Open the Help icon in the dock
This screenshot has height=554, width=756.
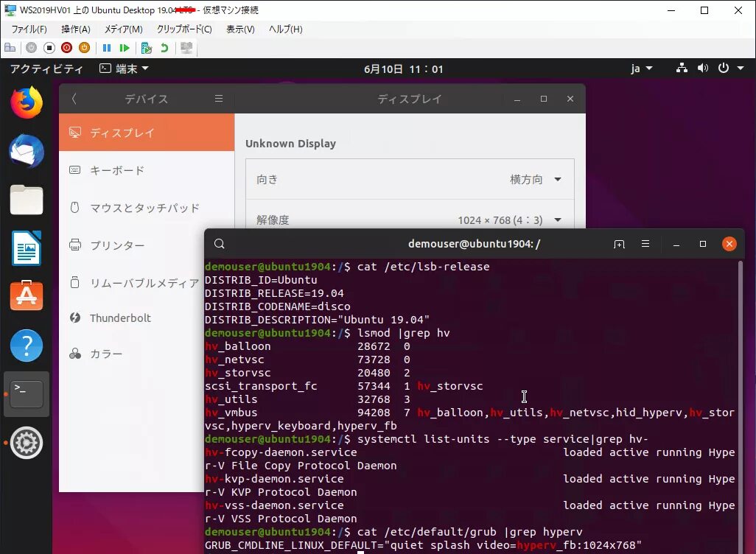(27, 346)
